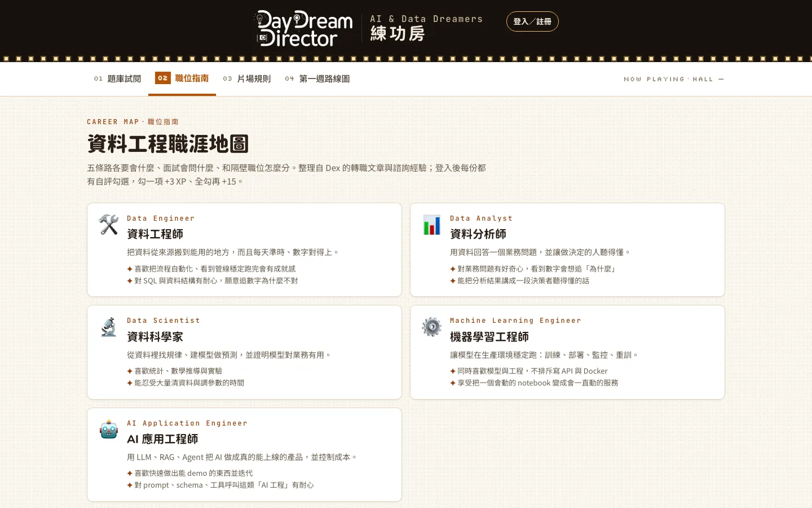Click the '不排斥寫 API 與 Docker' bullet
The width and height of the screenshot is (812, 508).
click(529, 371)
